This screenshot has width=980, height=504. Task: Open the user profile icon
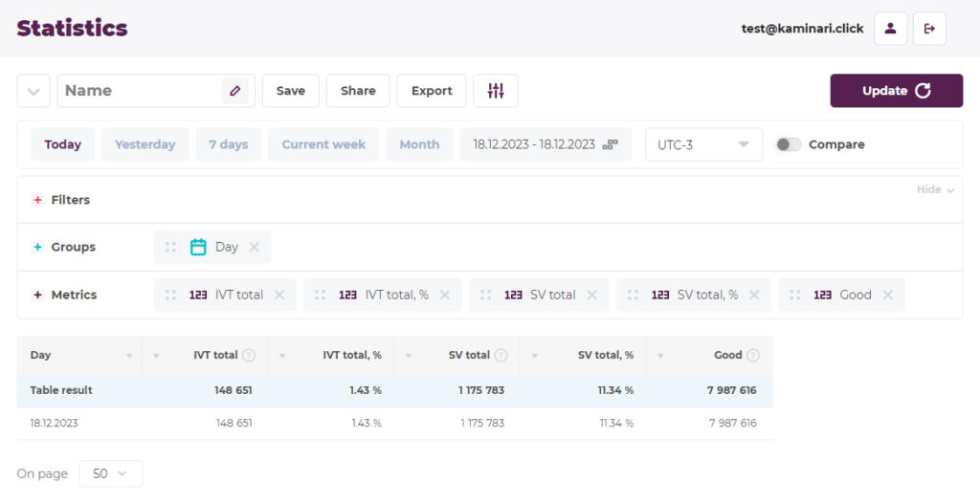tap(890, 29)
